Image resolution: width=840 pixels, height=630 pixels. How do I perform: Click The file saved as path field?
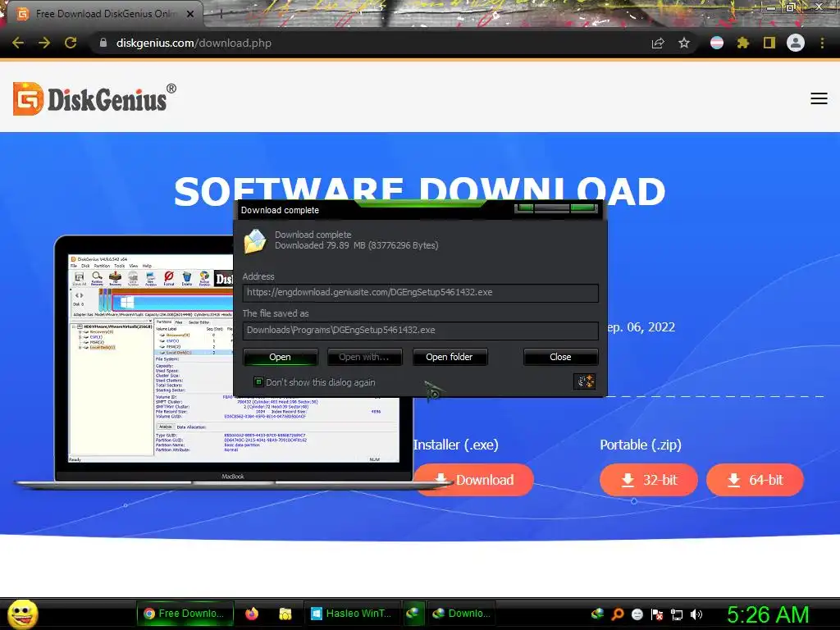pyautogui.click(x=421, y=330)
